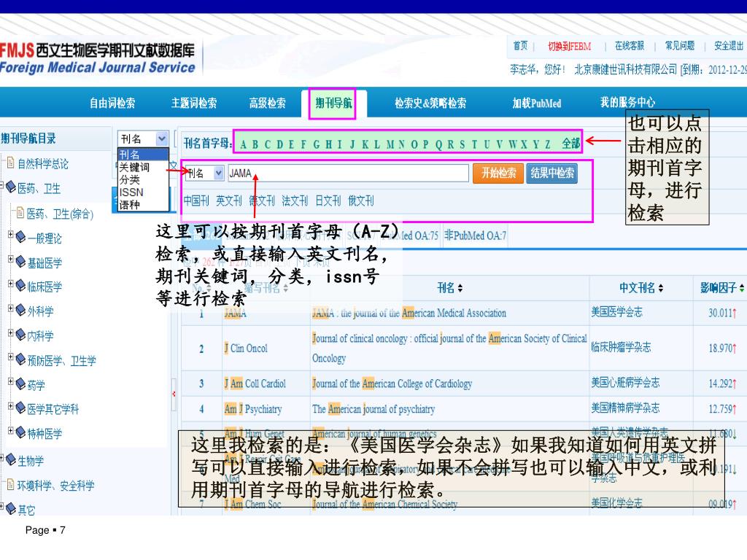The height and width of the screenshot is (560, 747).
Task: Choose ISSN in dropdown list
Action: pos(131,192)
